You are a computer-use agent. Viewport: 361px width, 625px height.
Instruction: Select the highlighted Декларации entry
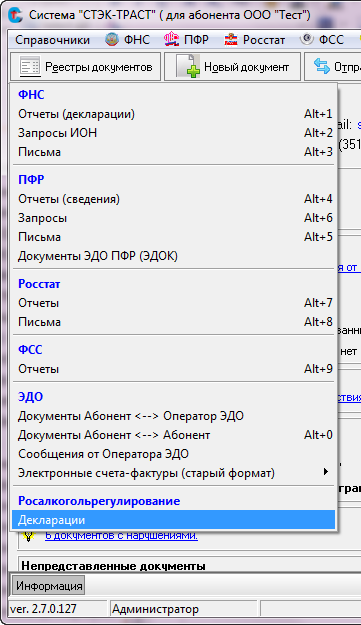click(174, 520)
